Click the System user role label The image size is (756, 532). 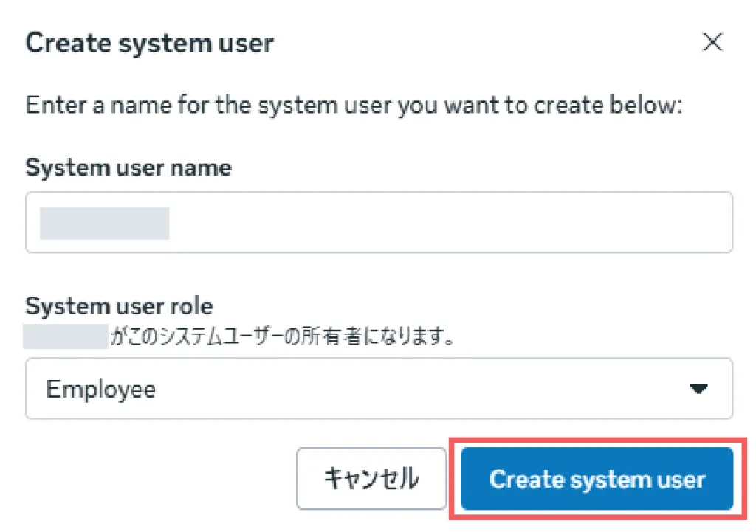[x=119, y=305]
